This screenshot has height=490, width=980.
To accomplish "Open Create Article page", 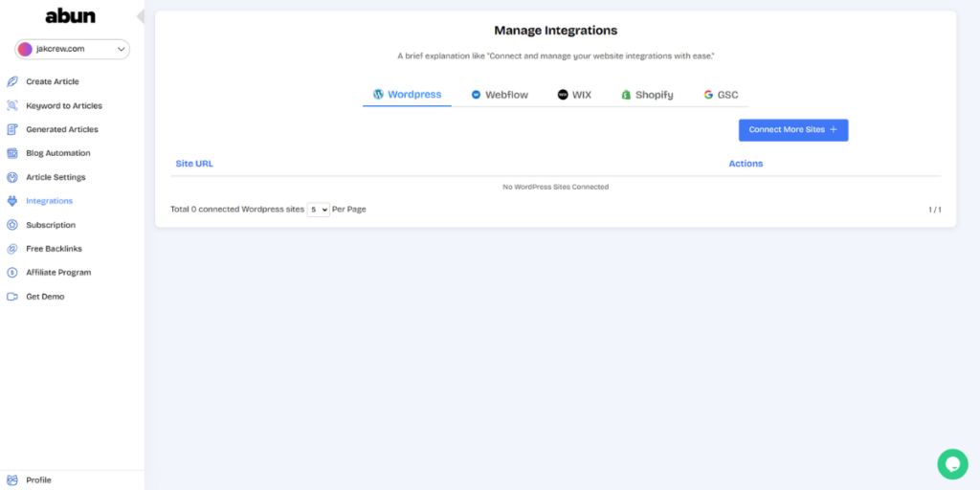I will (53, 82).
